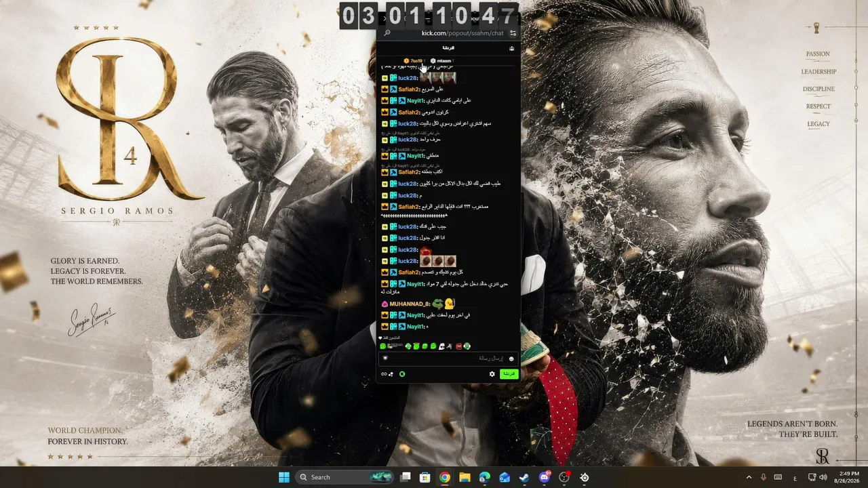Click second-ranked gifter mtasm
The image size is (868, 488).
[x=441, y=61]
